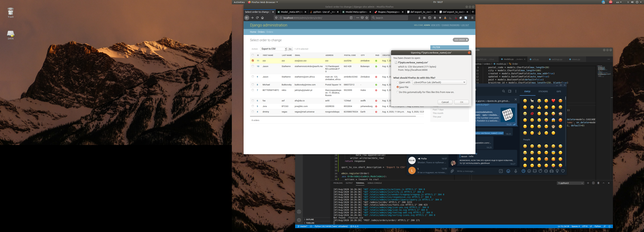The height and width of the screenshot is (232, 644).
Task: Enable do this automatically checkbox
Action: tap(398, 92)
